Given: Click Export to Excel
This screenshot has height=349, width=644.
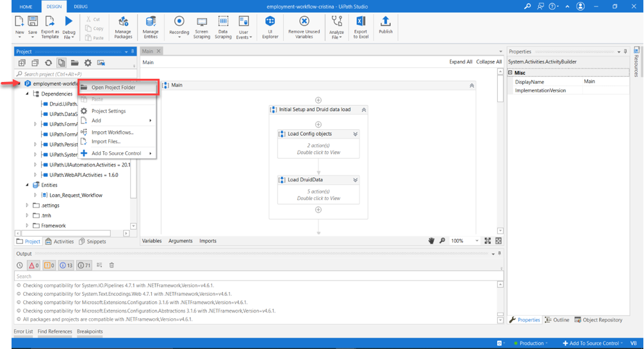Looking at the screenshot, I should (361, 28).
